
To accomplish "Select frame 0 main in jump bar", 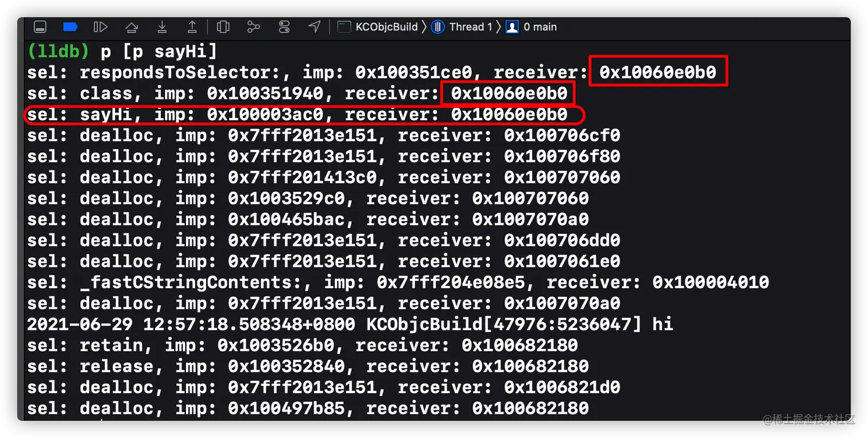I will tap(540, 26).
